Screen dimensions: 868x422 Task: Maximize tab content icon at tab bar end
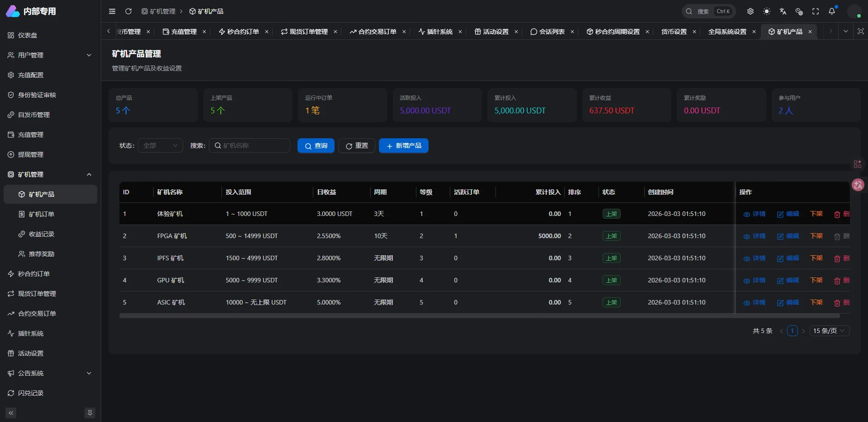861,31
